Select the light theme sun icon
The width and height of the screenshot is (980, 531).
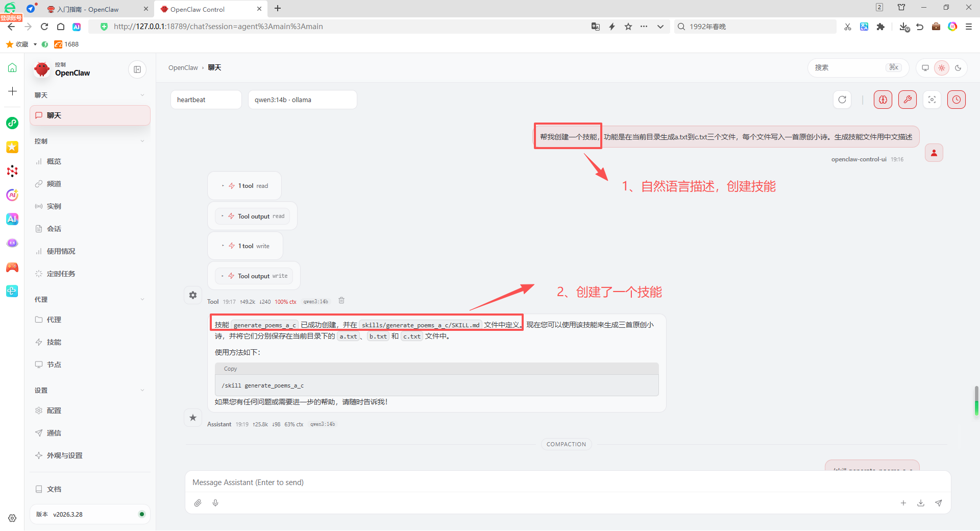tap(942, 67)
